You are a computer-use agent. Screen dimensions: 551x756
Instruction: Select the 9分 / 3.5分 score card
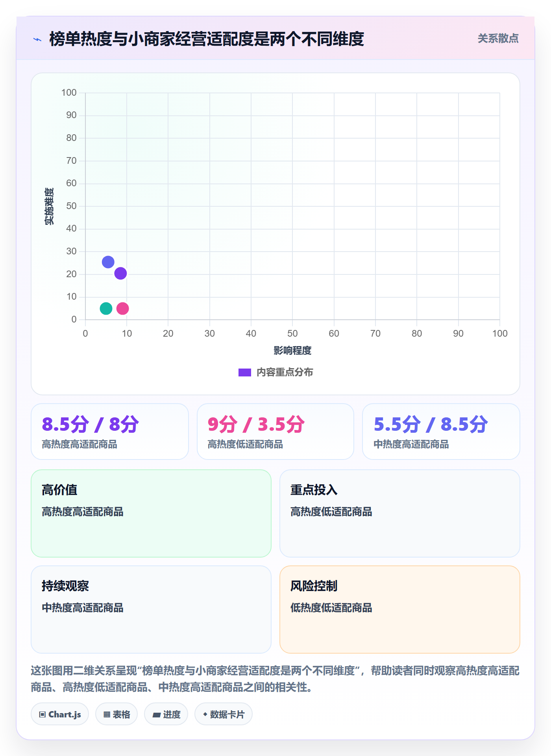(275, 432)
